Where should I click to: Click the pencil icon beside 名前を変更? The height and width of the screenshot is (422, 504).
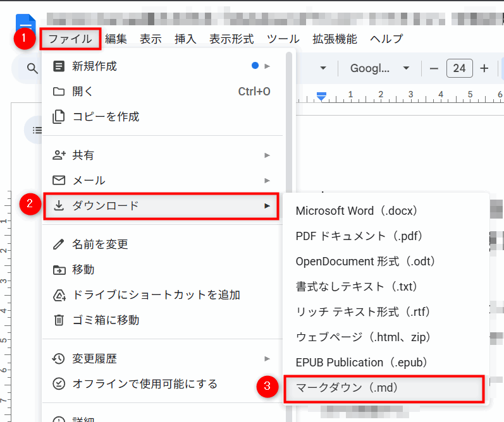click(x=59, y=244)
